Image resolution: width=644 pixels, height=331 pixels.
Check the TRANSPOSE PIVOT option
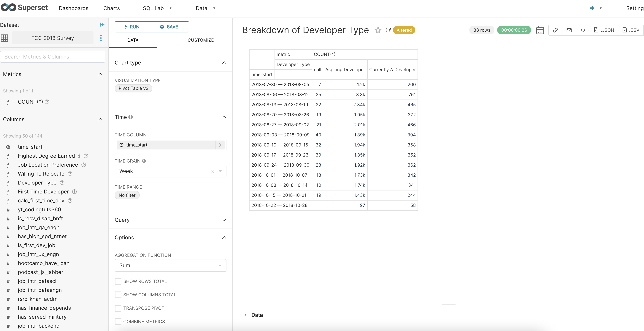[118, 308]
